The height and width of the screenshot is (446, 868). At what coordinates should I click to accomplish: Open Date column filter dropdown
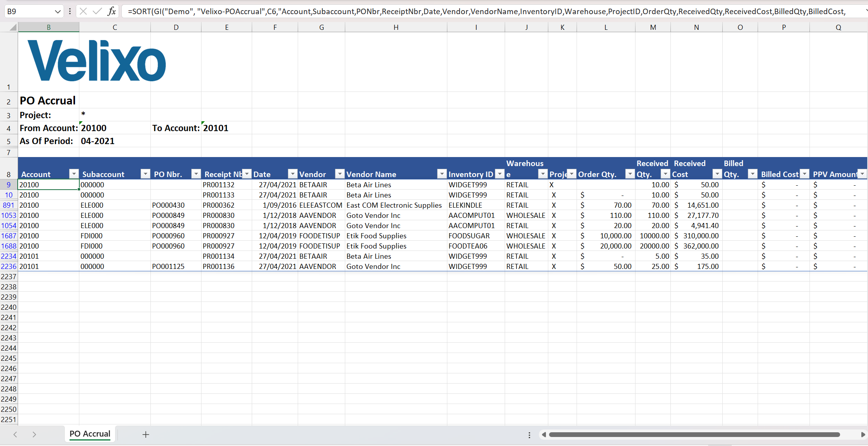(x=293, y=174)
